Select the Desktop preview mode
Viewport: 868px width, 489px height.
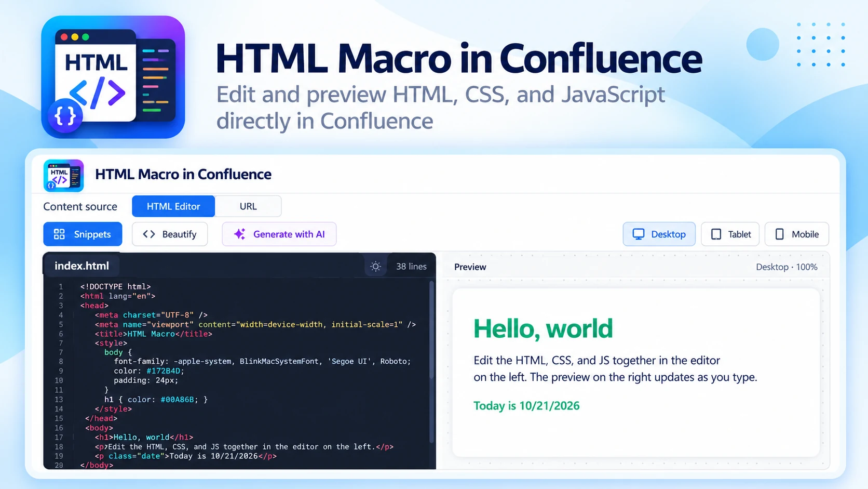659,234
